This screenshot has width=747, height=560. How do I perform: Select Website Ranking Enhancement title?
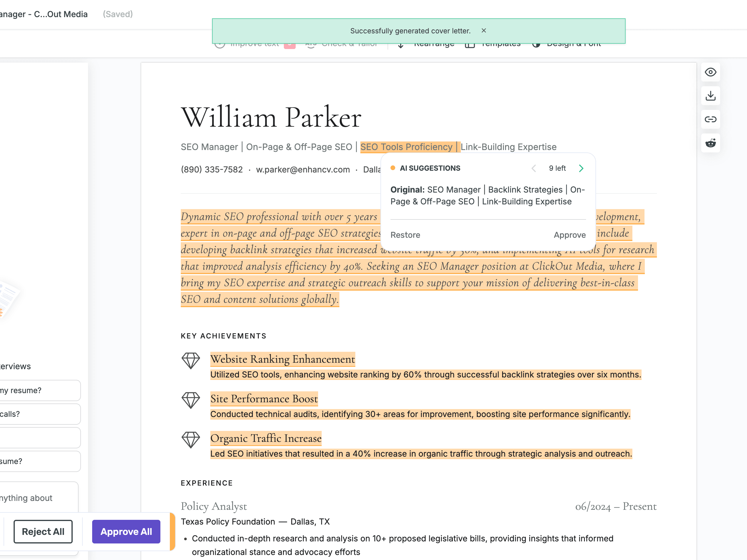(x=283, y=359)
